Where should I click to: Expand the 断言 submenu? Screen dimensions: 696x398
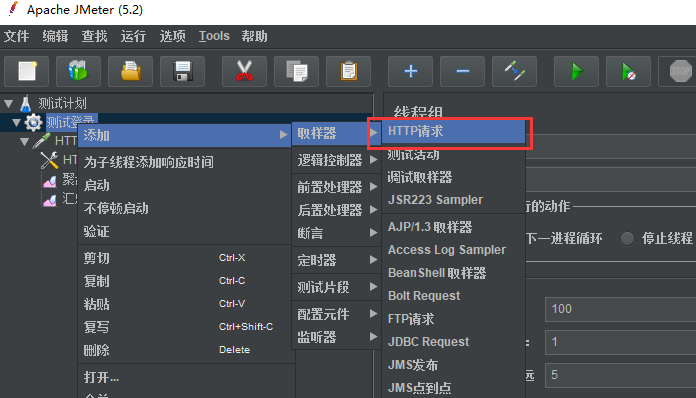[336, 233]
